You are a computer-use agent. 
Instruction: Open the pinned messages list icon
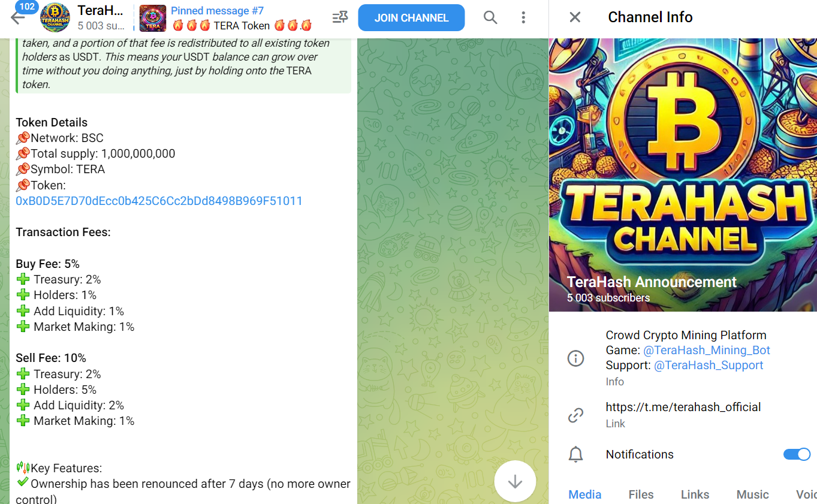[340, 18]
